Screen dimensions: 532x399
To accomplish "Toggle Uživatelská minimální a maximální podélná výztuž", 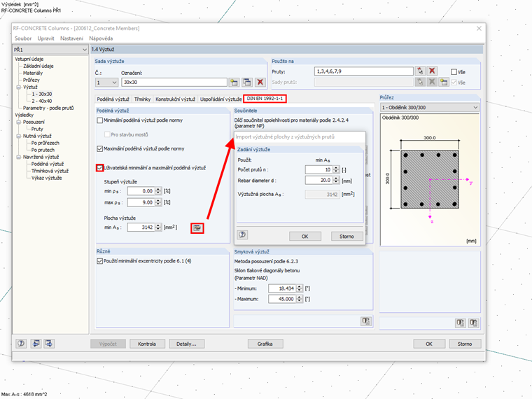I will click(x=99, y=167).
